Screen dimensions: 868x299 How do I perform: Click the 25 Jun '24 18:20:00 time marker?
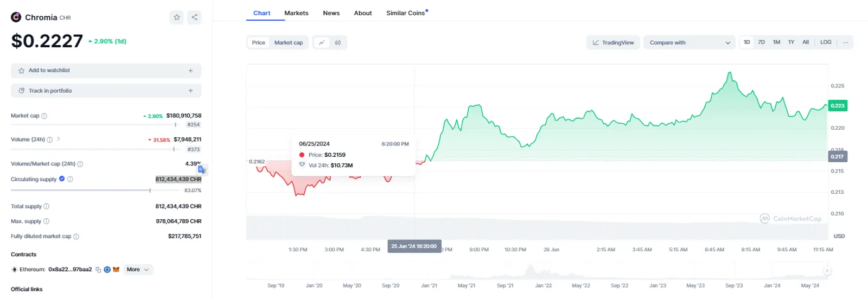coord(414,246)
